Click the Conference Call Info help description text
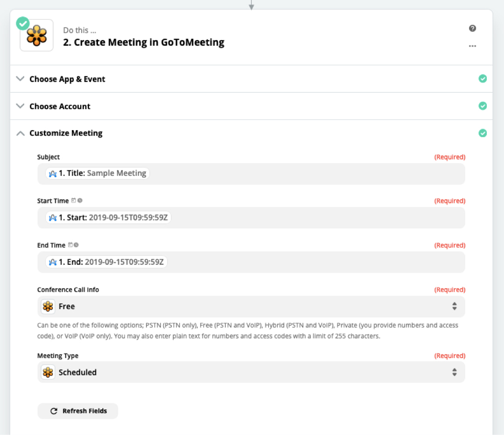Screen dimensions: 504x435 tap(247, 331)
